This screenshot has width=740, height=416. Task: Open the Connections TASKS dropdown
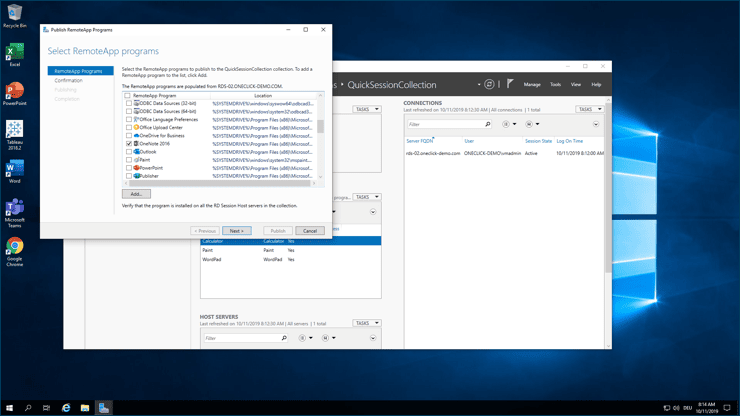pyautogui.click(x=589, y=109)
